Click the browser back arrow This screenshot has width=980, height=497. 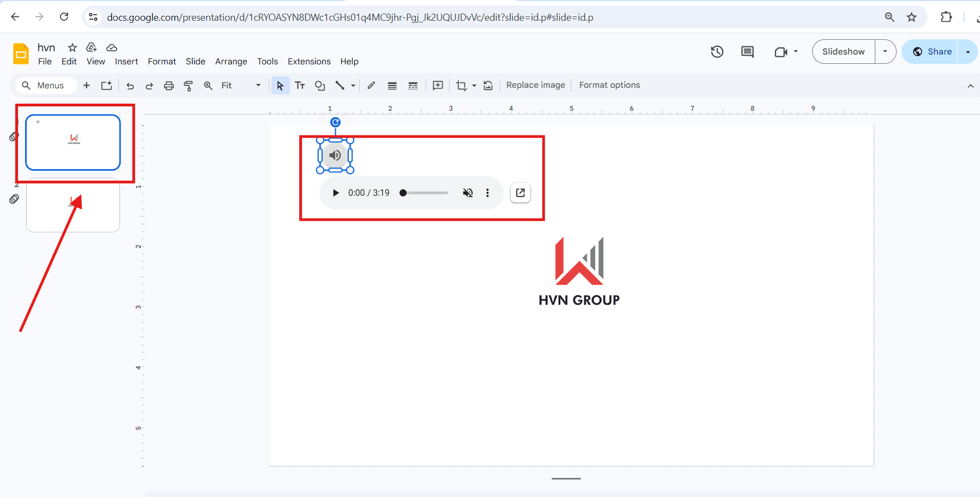tap(15, 17)
